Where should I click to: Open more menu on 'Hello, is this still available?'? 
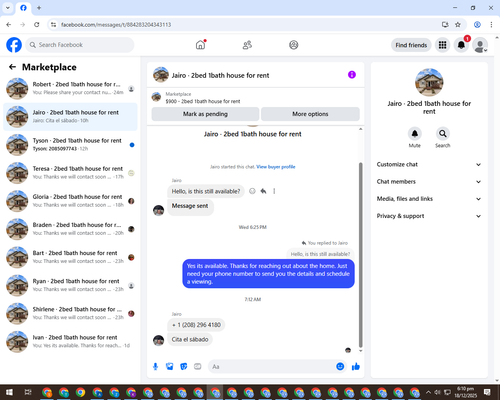[x=274, y=191]
